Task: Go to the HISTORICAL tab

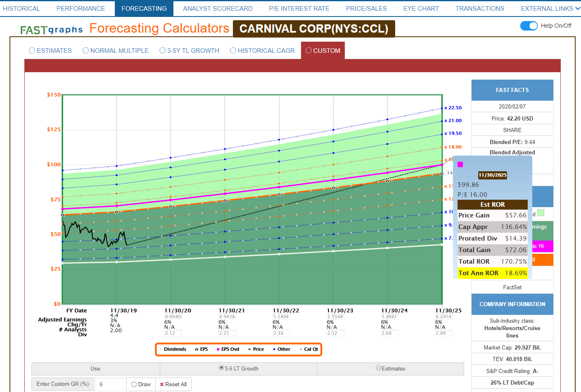Action: pos(21,8)
